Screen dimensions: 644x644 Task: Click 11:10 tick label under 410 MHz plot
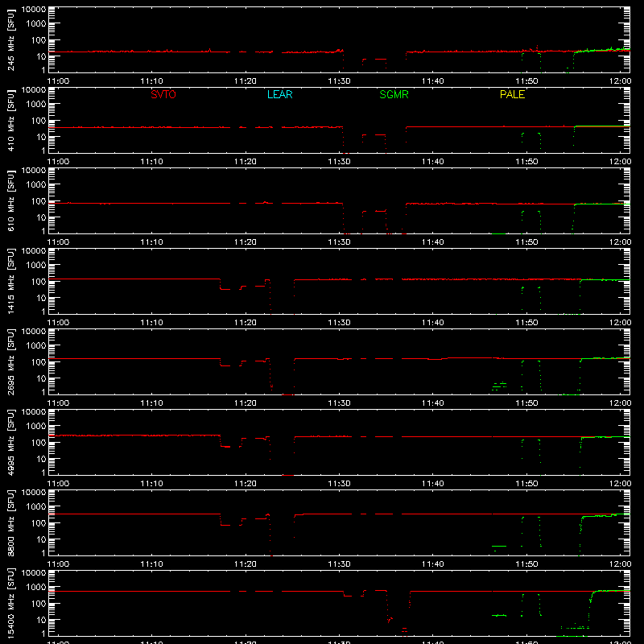coord(152,162)
